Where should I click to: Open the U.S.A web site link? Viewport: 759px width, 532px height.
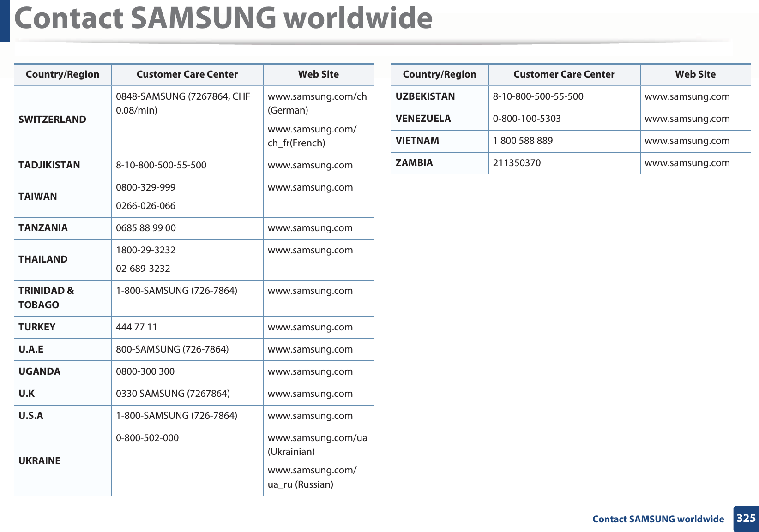(310, 416)
